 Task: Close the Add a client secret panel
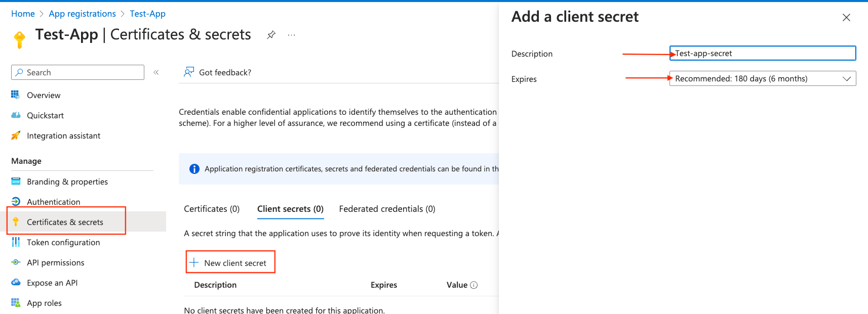[x=846, y=17]
